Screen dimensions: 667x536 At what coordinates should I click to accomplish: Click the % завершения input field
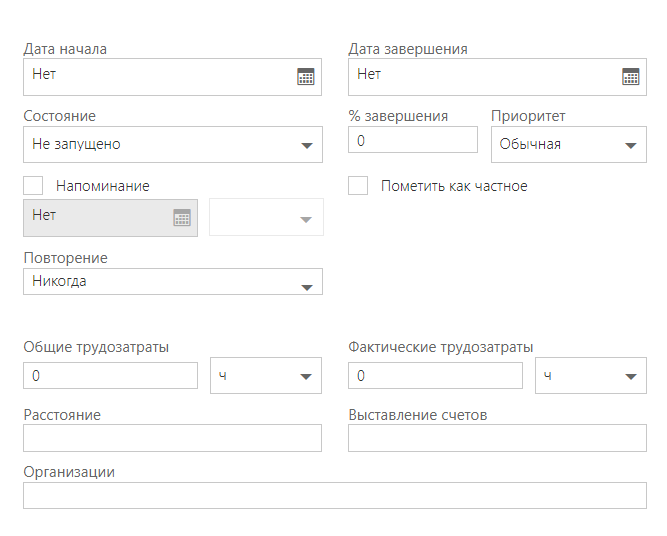[x=413, y=140]
